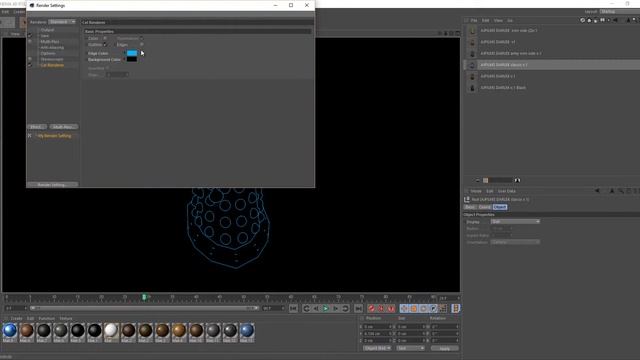Open the Texture menu in Material manager

click(x=66, y=318)
